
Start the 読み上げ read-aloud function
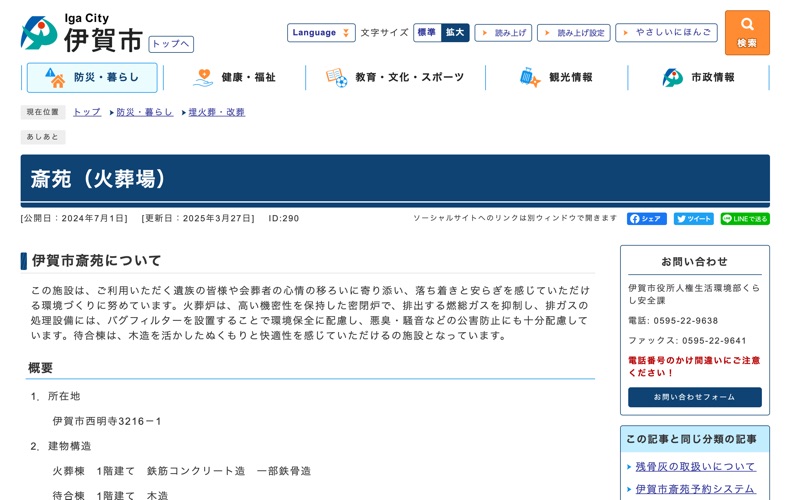(x=503, y=33)
